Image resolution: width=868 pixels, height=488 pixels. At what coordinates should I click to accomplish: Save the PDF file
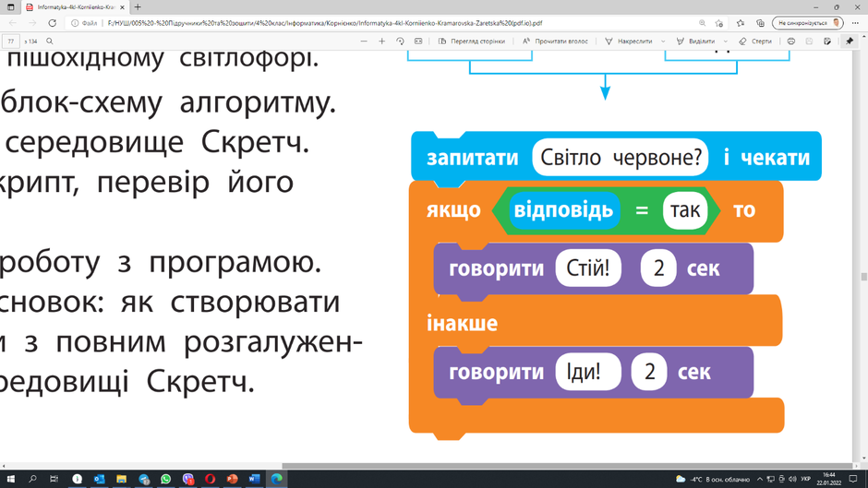click(x=809, y=42)
